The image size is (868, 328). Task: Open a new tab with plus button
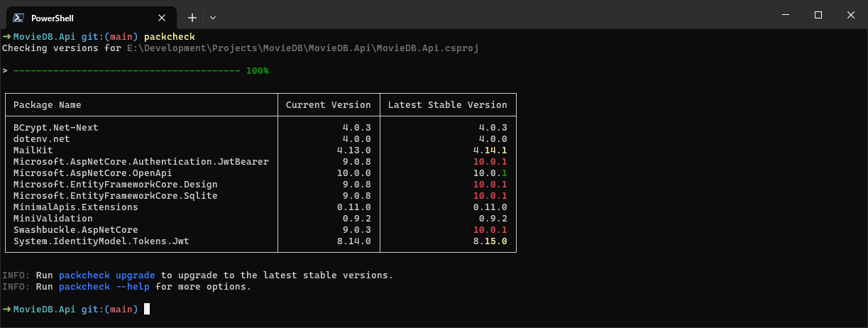point(192,18)
